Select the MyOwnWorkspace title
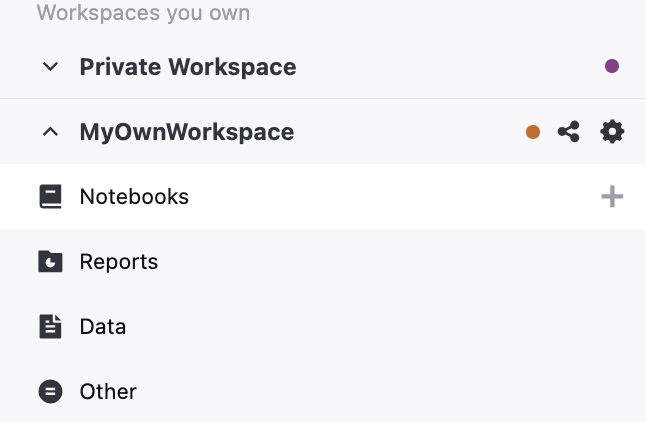This screenshot has height=422, width=646. tap(187, 132)
